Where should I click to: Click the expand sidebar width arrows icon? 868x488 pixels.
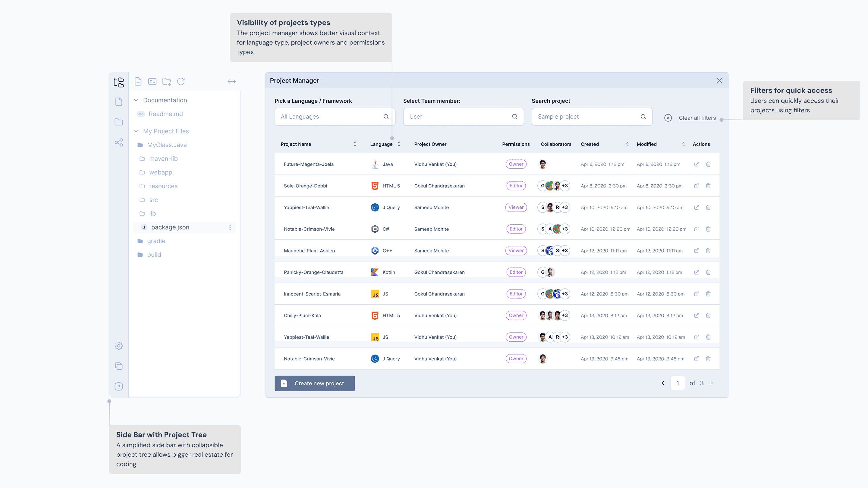(x=231, y=82)
